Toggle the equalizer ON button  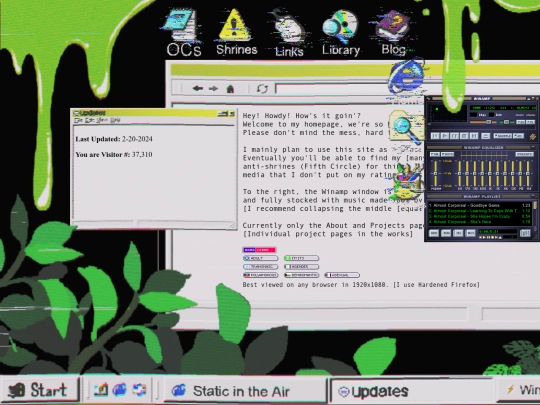click(435, 154)
